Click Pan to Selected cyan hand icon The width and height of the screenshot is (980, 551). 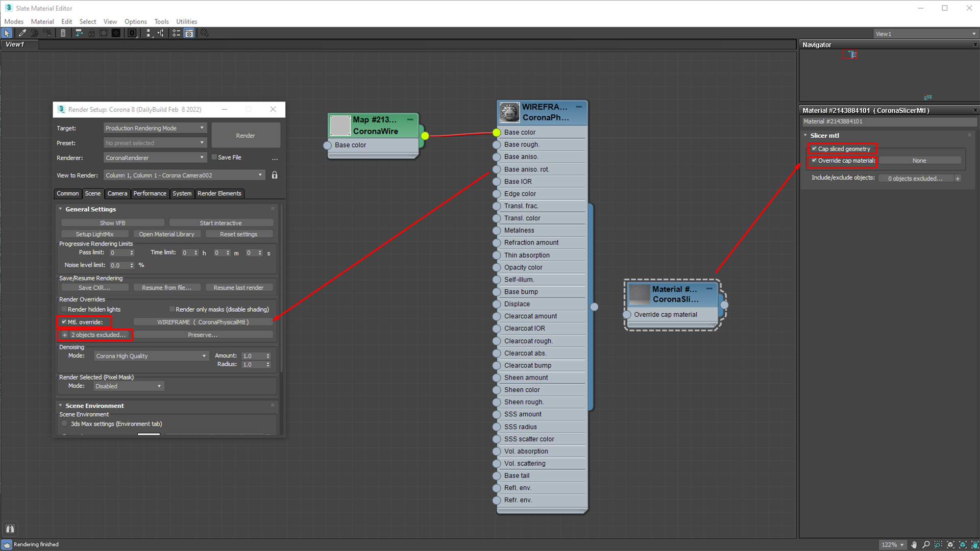click(x=974, y=544)
